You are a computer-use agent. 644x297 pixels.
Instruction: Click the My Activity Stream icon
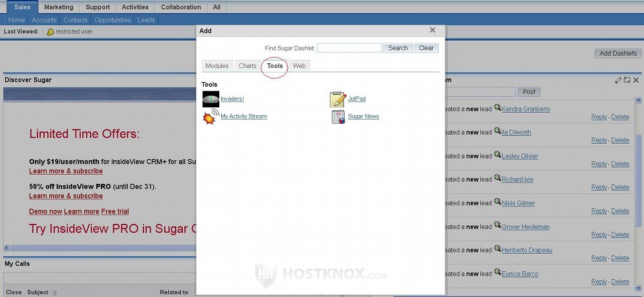tap(211, 116)
